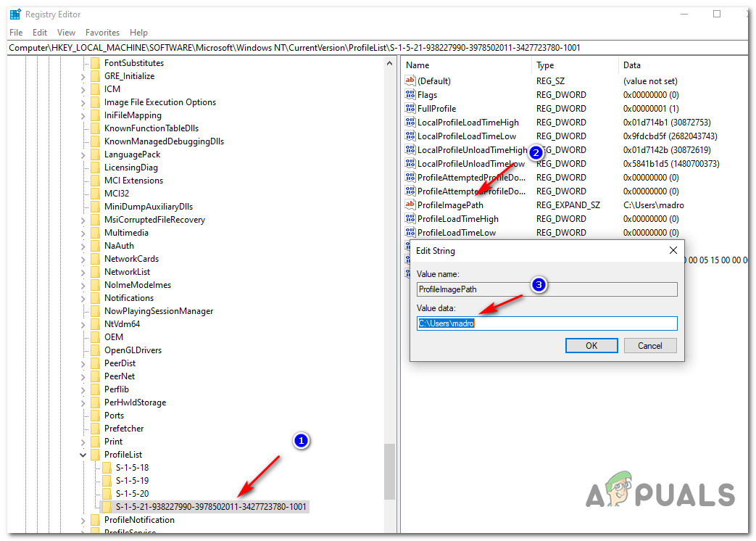Click the FullProfile DWORD value icon
Image resolution: width=756 pixels, height=541 pixels.
click(410, 109)
